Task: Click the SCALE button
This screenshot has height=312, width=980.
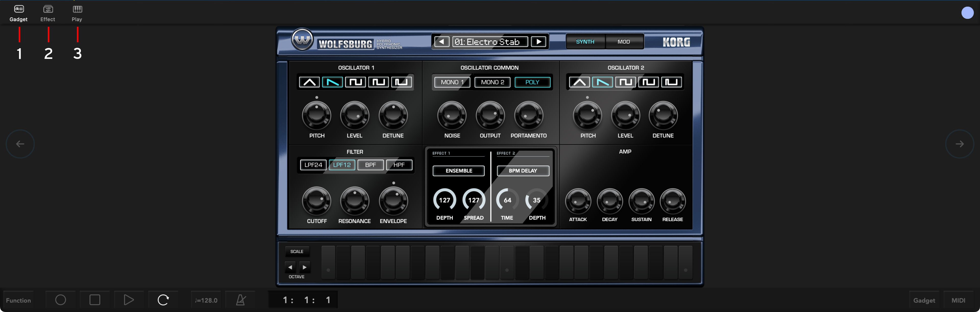Action: [x=297, y=252]
